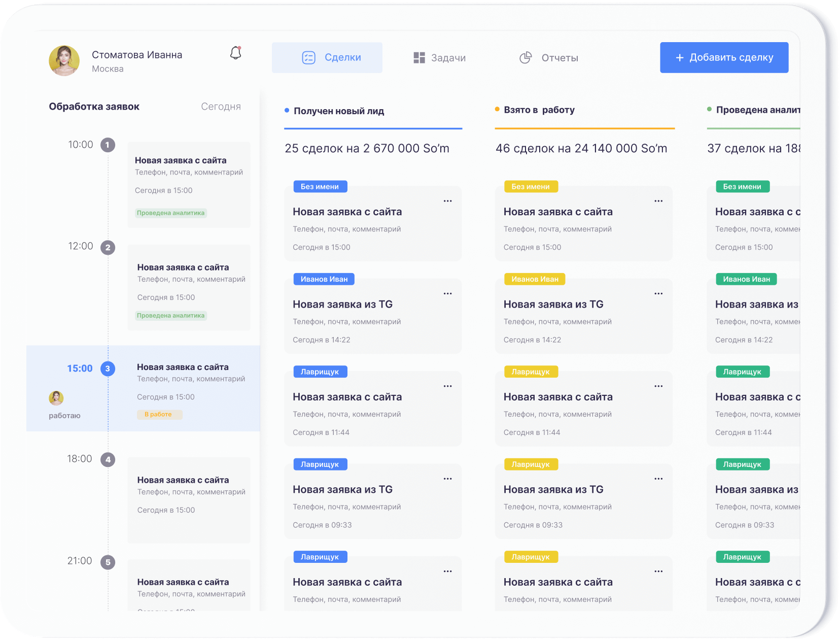840x639 pixels.
Task: Open three-dot menu on yellow Иванов Иван card
Action: [658, 293]
